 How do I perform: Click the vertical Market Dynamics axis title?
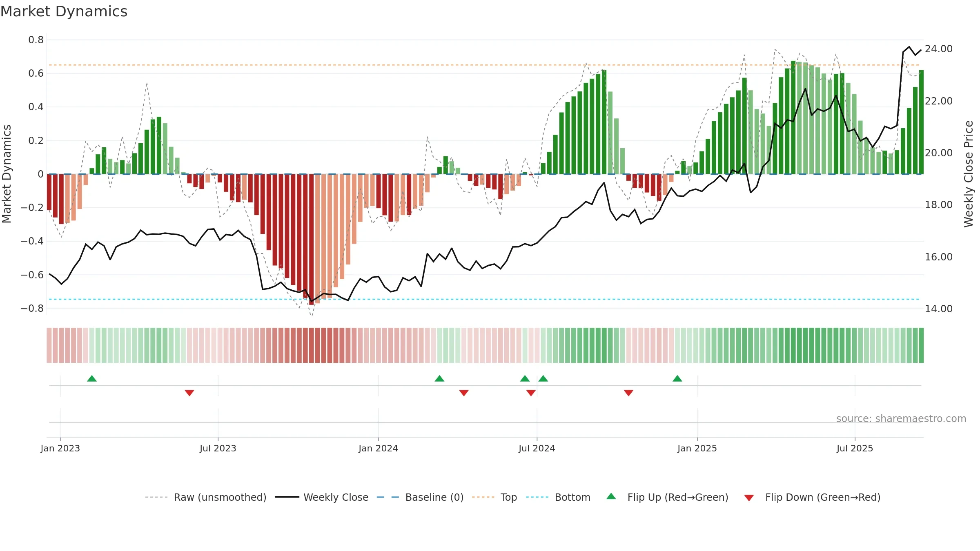(x=7, y=174)
